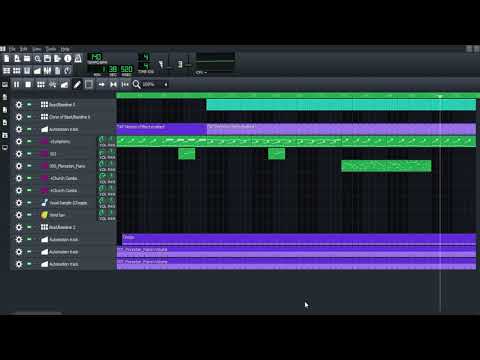Open the Controller Rack
Screen dimensions: 480x360
click(68, 71)
